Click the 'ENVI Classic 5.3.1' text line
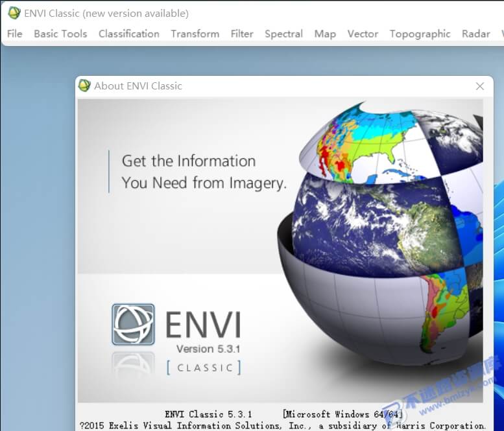 208,414
